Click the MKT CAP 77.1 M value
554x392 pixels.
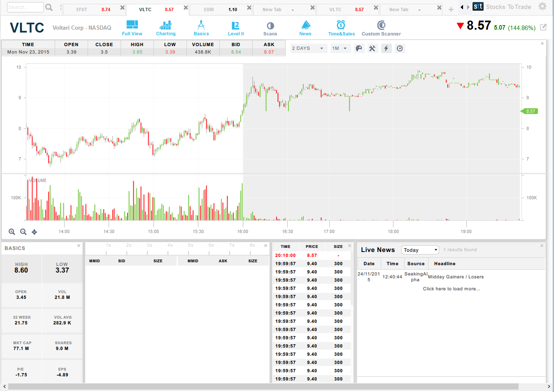click(x=21, y=348)
